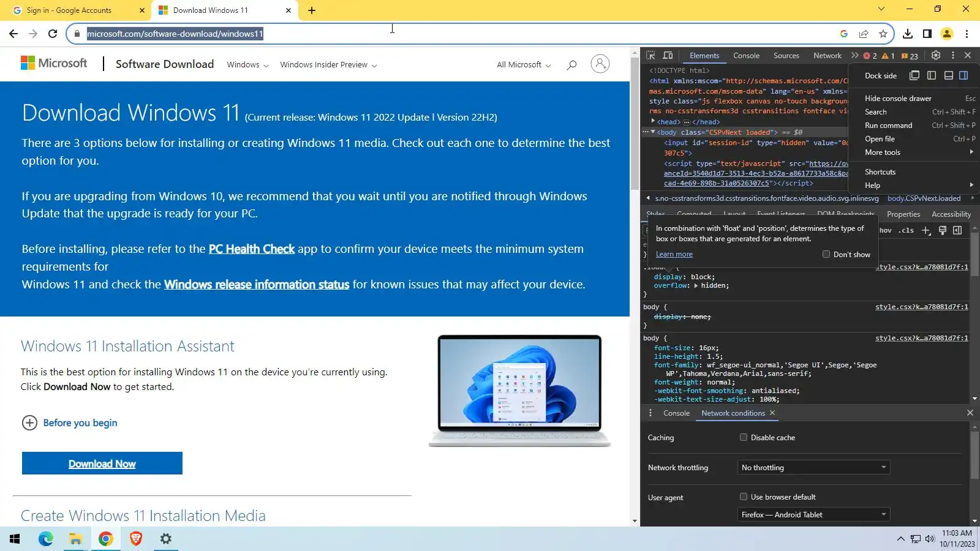Close the Network conditions drawer tab

772,413
